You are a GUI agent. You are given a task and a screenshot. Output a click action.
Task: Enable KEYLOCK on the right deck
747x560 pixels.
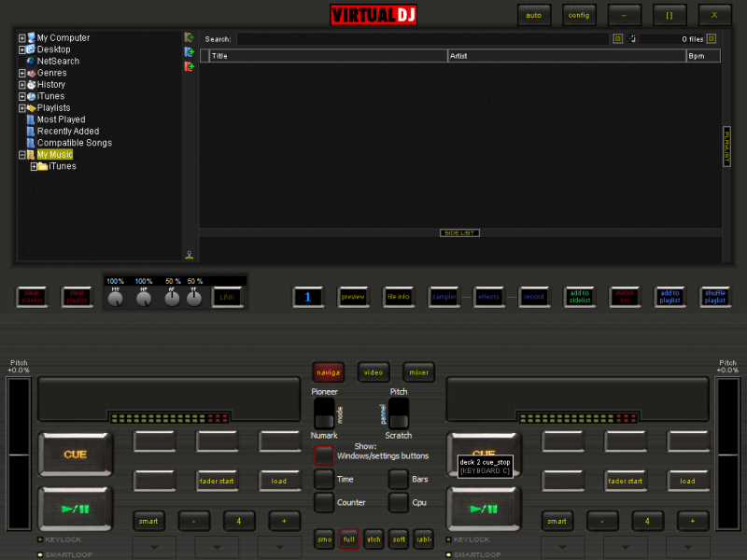point(448,539)
